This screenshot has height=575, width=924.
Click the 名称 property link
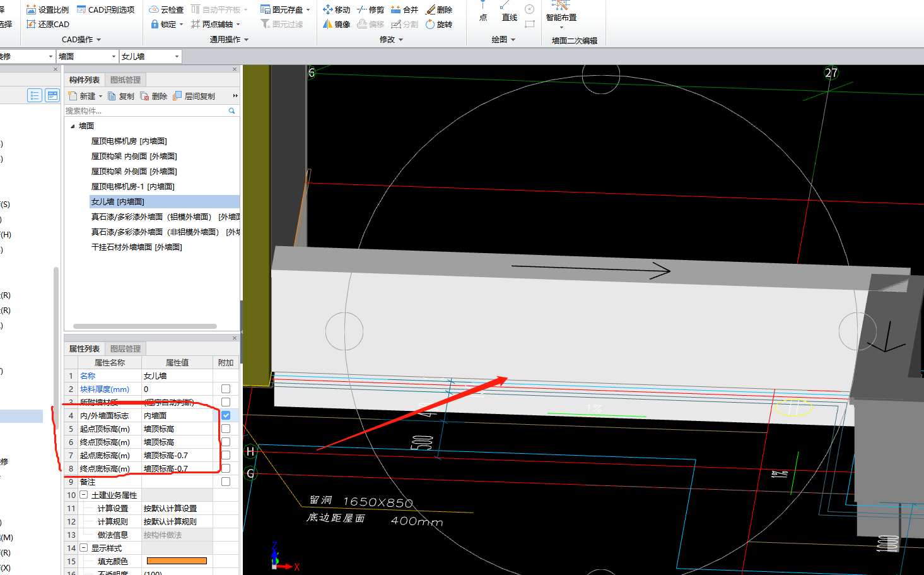88,376
